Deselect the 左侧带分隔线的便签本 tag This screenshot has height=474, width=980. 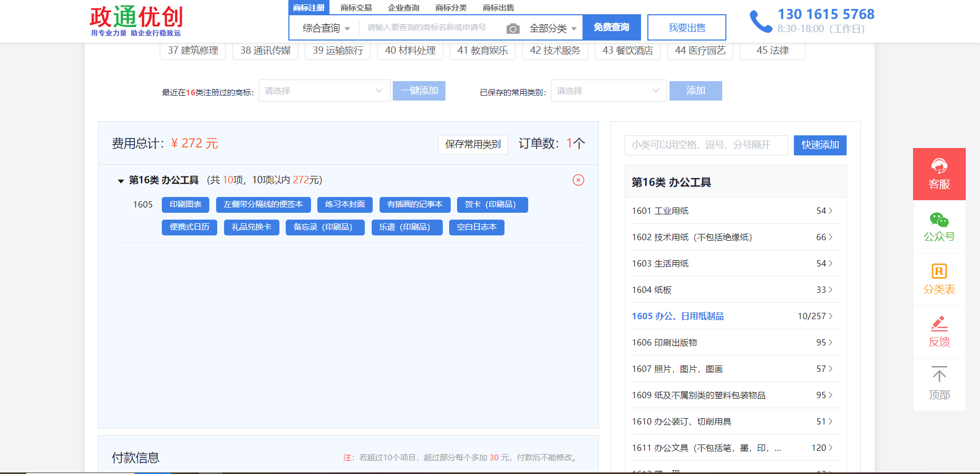[x=264, y=204]
